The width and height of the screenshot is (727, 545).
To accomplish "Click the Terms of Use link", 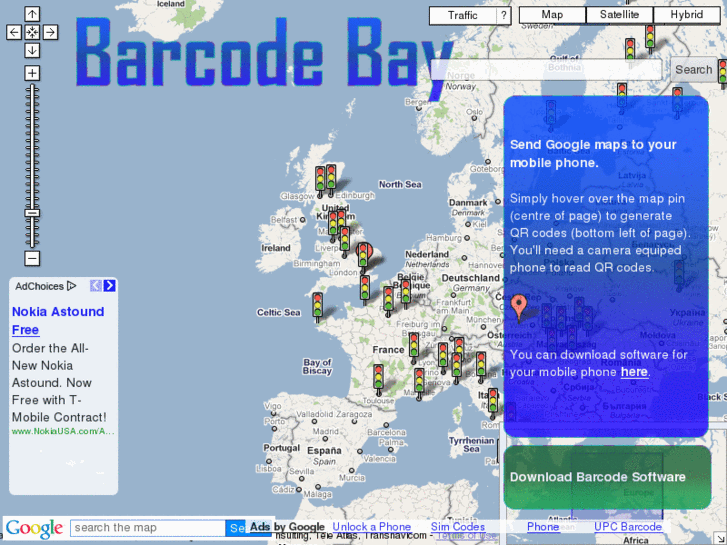I will point(466,536).
